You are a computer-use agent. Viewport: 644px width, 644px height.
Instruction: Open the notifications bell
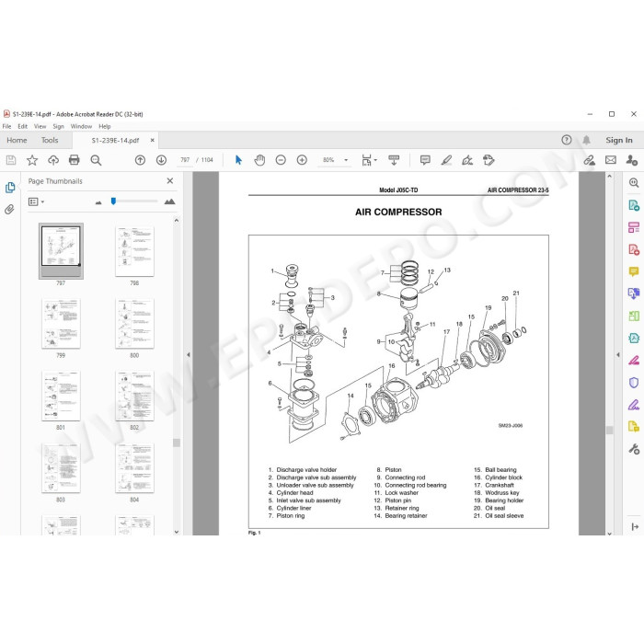tap(587, 140)
